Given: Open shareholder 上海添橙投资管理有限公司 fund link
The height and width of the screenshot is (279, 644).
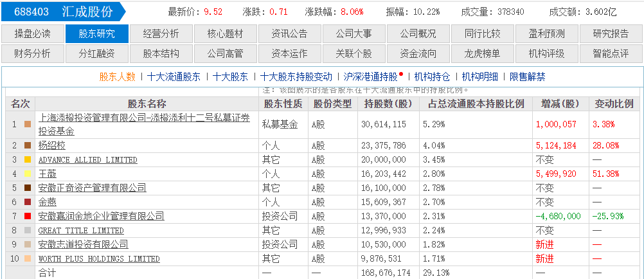Looking at the screenshot, I should click(144, 124).
